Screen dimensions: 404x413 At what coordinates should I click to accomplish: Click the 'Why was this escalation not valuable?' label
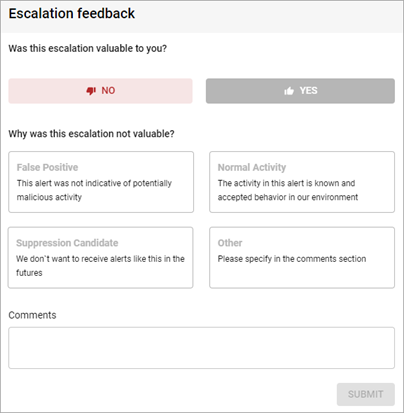[x=91, y=134]
